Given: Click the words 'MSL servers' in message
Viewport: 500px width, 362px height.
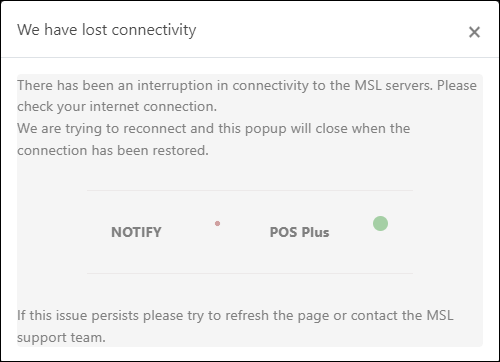Looking at the screenshot, I should pos(393,85).
